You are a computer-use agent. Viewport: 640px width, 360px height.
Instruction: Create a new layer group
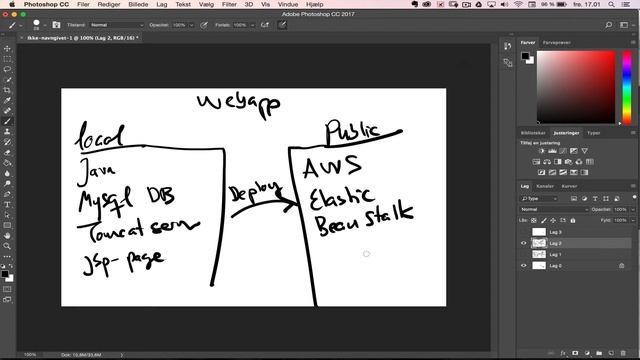[599, 353]
